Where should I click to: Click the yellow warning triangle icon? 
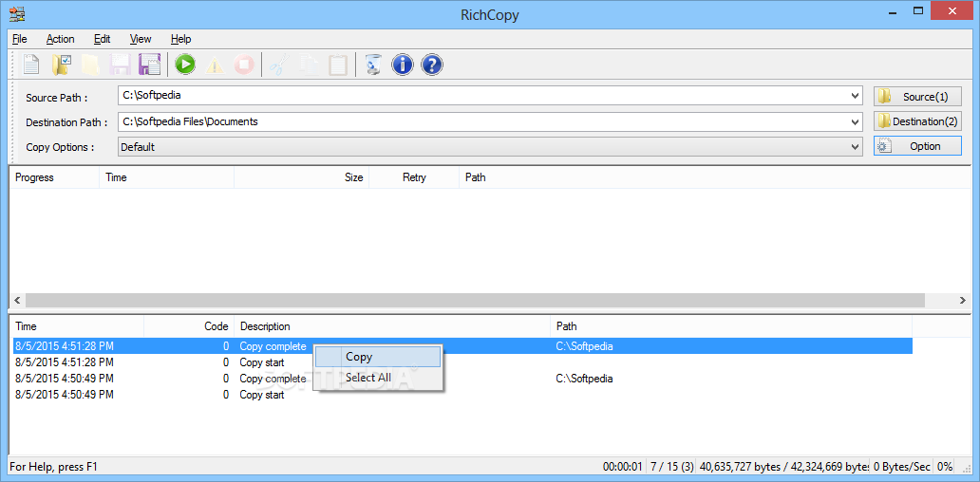[215, 65]
